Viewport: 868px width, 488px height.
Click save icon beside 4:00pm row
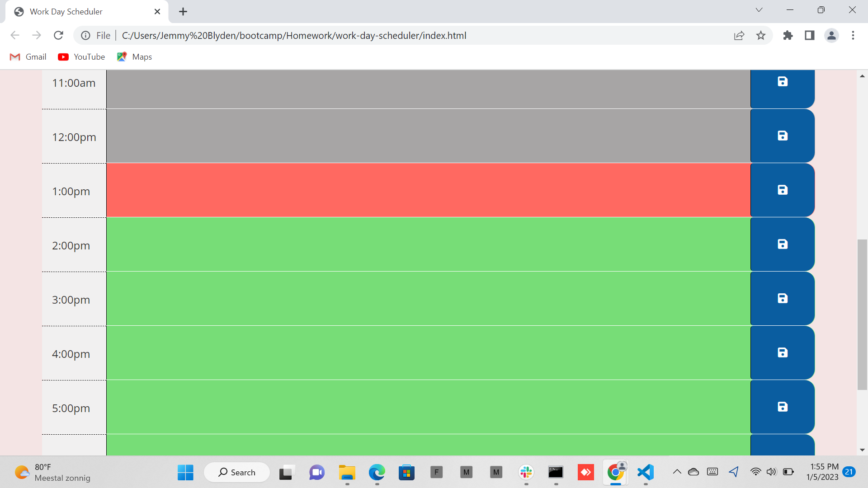pos(782,352)
